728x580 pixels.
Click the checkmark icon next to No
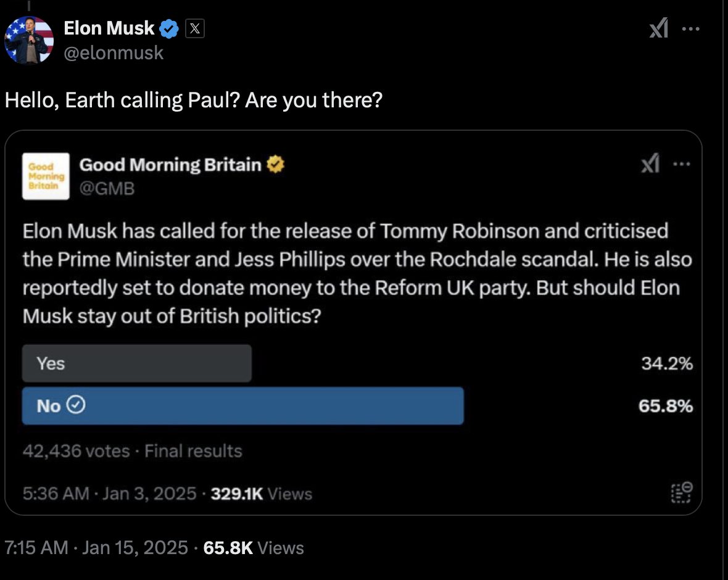pyautogui.click(x=76, y=405)
